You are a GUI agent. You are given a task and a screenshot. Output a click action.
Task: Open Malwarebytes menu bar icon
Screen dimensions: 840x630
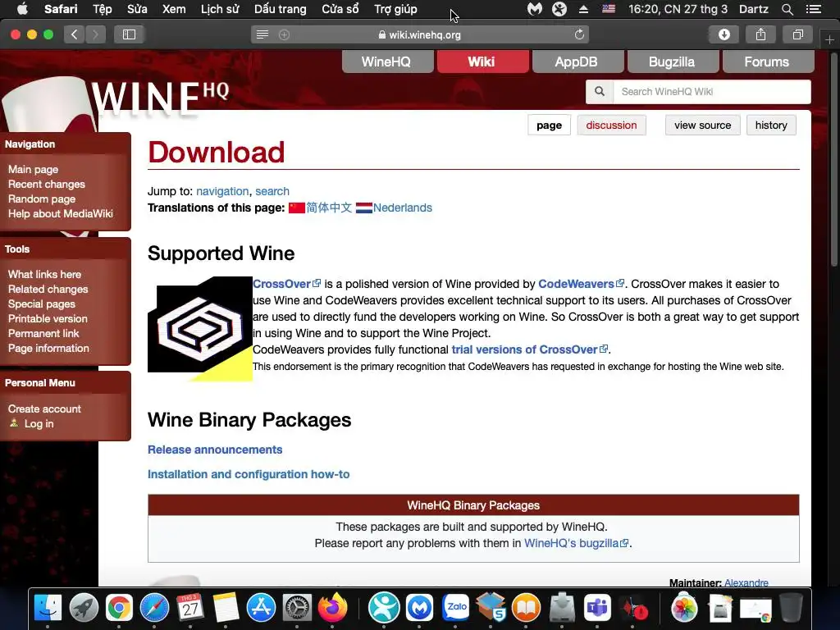[535, 9]
